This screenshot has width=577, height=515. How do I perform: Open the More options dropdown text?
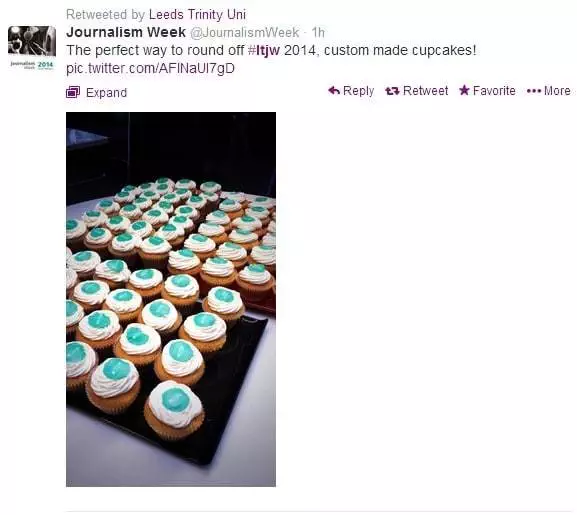tap(557, 91)
